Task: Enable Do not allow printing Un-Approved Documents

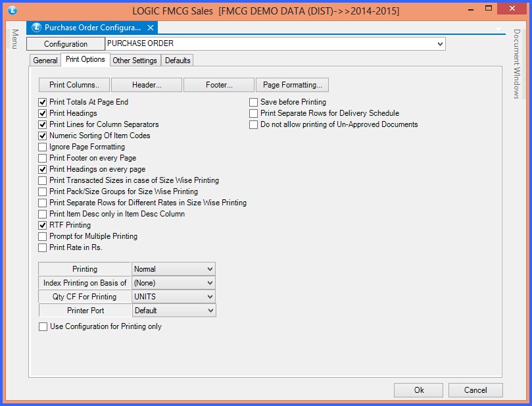Action: pyautogui.click(x=253, y=124)
